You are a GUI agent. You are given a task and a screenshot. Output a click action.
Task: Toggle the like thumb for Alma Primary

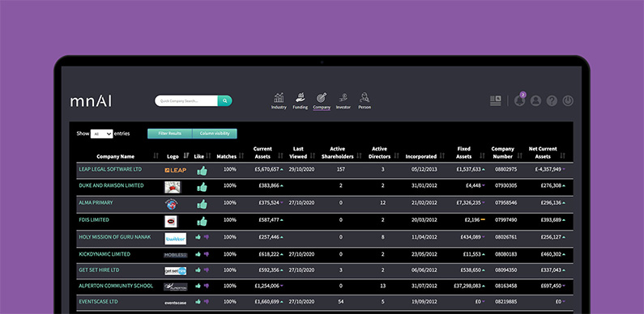(x=202, y=204)
